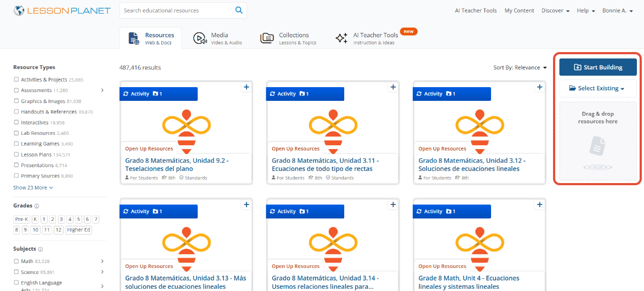Check the Learning Games filter
The image size is (644, 291).
(x=16, y=144)
